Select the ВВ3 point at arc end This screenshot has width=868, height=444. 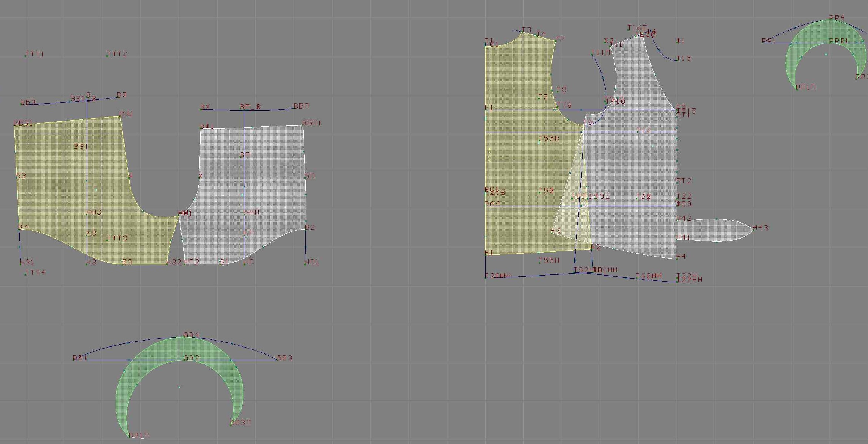pyautogui.click(x=278, y=360)
